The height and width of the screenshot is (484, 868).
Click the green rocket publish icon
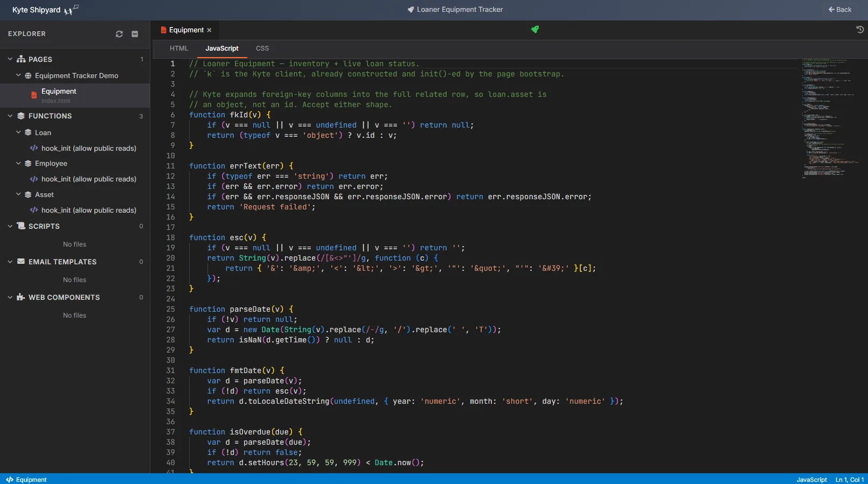tap(535, 30)
